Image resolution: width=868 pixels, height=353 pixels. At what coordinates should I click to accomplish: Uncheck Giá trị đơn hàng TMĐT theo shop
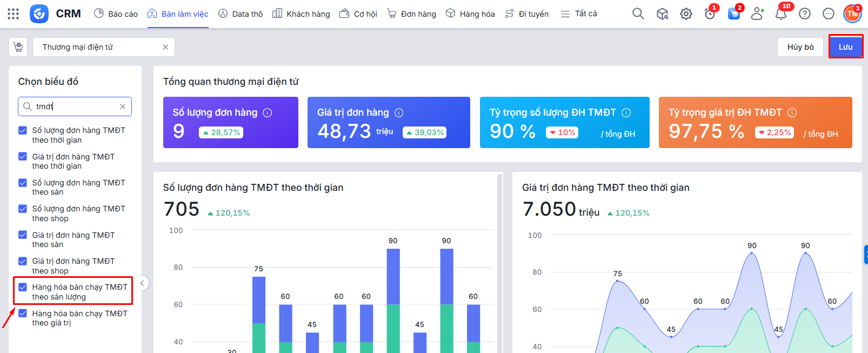click(23, 261)
